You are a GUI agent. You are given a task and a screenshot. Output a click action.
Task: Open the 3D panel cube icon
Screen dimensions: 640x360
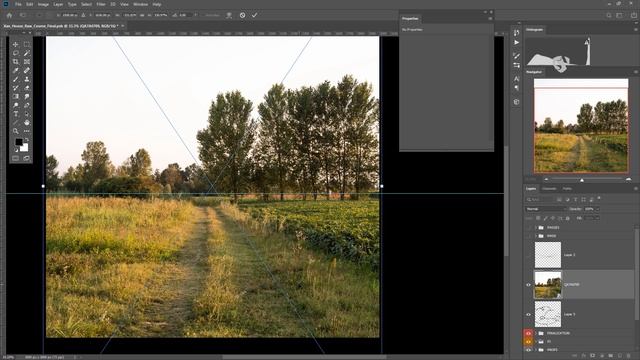tap(516, 102)
